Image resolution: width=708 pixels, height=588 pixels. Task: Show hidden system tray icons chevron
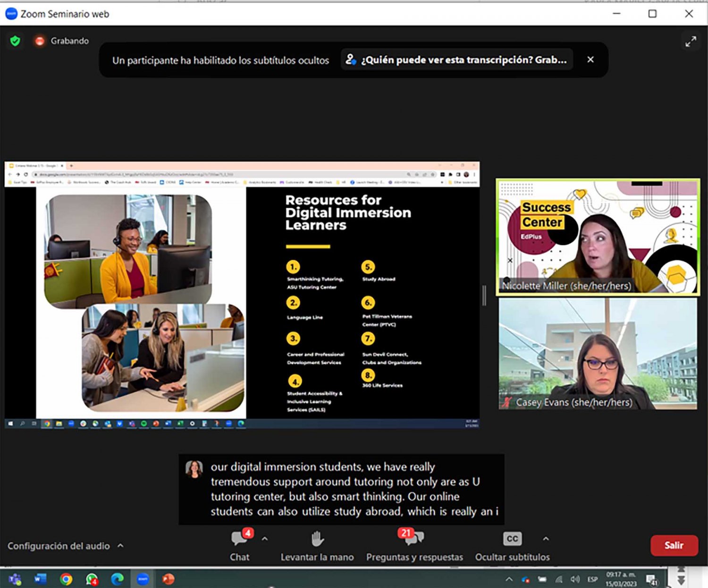509,579
